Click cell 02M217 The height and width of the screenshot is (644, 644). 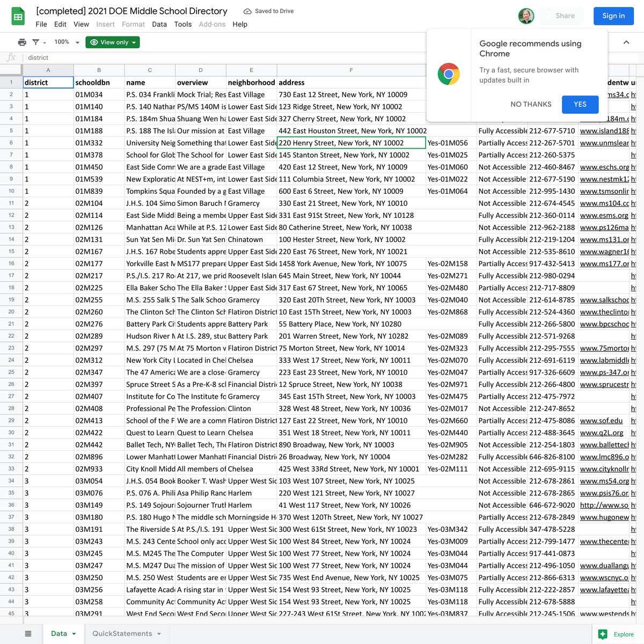point(99,276)
